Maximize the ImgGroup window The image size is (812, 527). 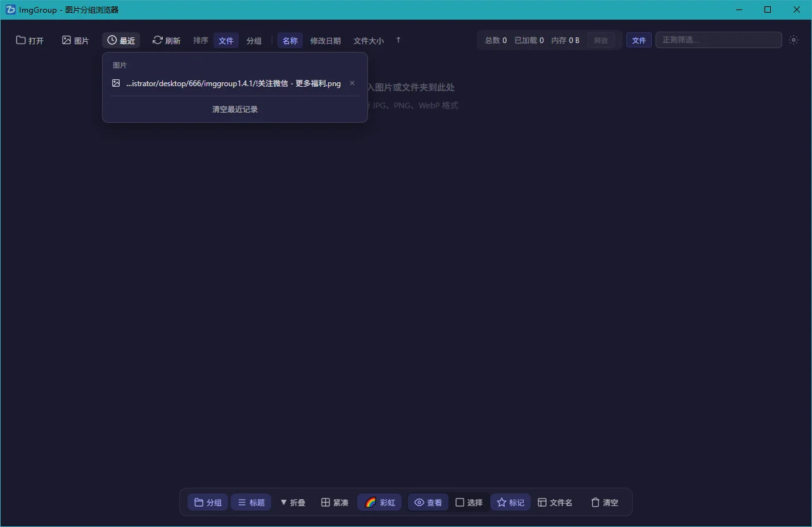768,10
